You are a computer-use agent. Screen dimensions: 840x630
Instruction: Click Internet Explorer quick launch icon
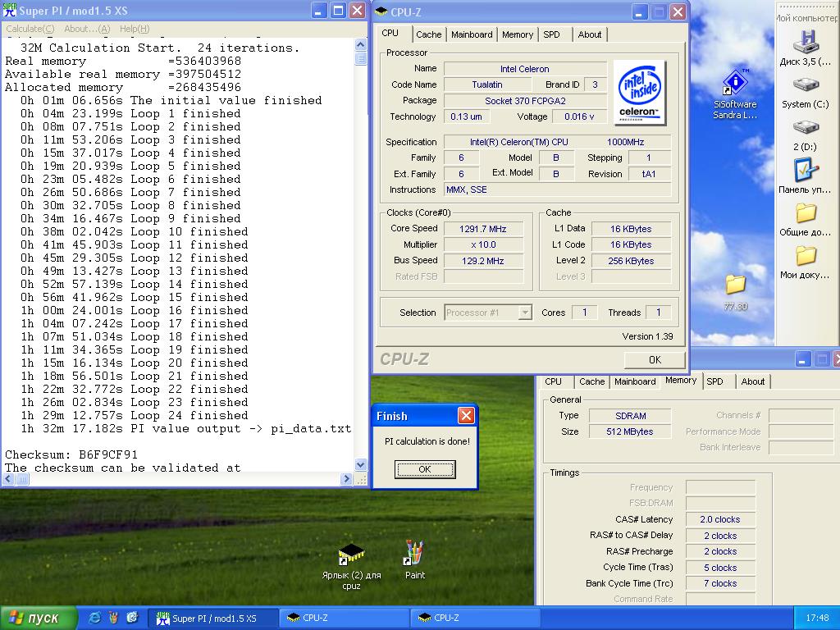pyautogui.click(x=95, y=618)
